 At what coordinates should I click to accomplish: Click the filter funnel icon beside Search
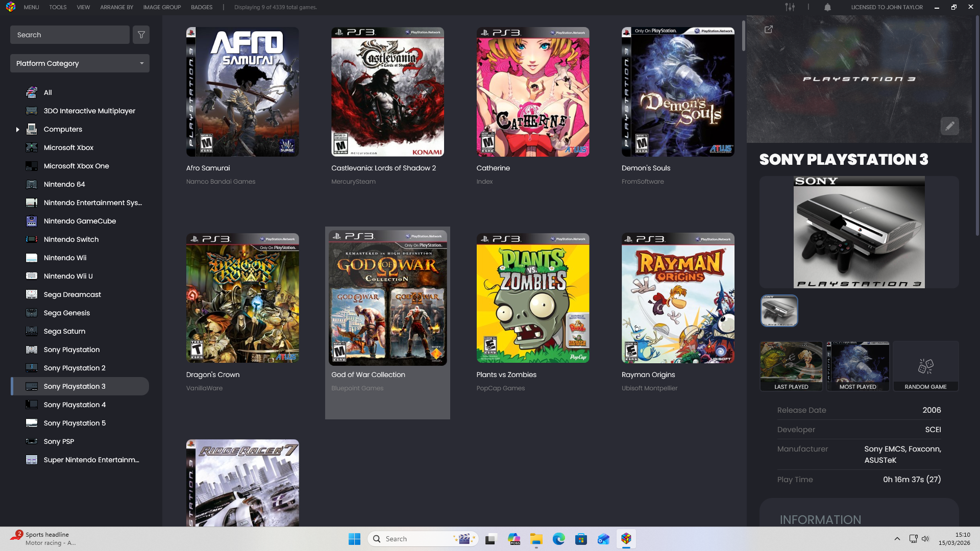(x=141, y=35)
